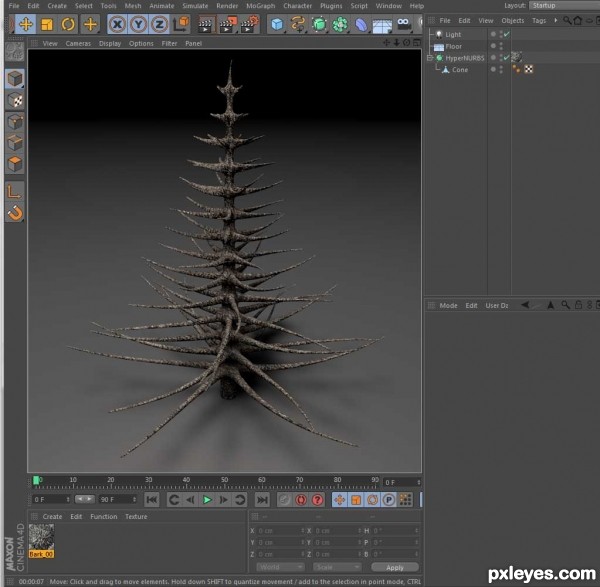Add deformer object icon
This screenshot has width=600, height=587.
tap(361, 24)
